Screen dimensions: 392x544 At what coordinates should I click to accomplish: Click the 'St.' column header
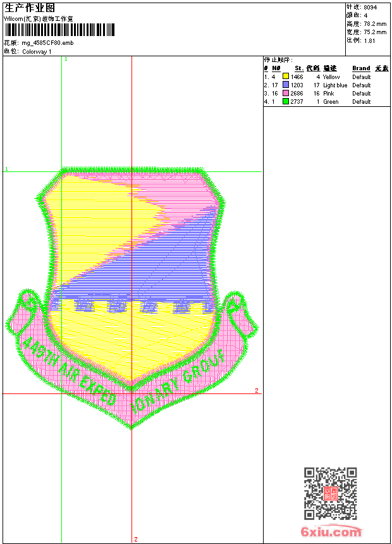(299, 68)
